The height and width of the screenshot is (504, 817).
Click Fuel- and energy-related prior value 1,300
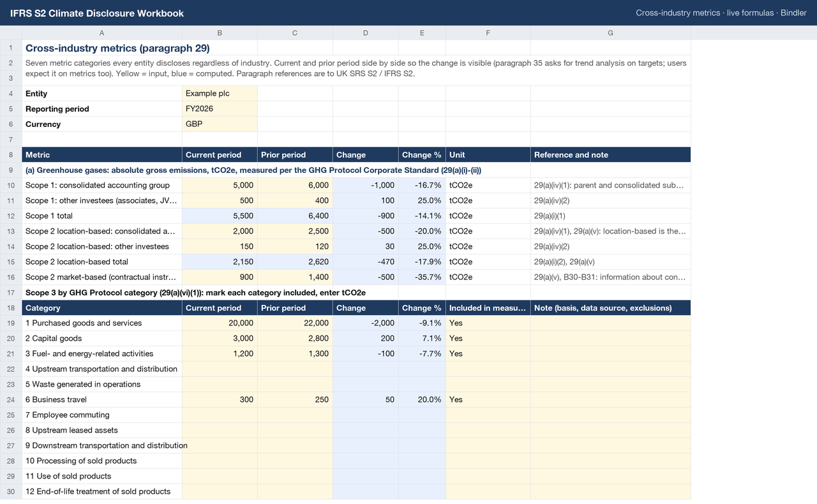[295, 353]
